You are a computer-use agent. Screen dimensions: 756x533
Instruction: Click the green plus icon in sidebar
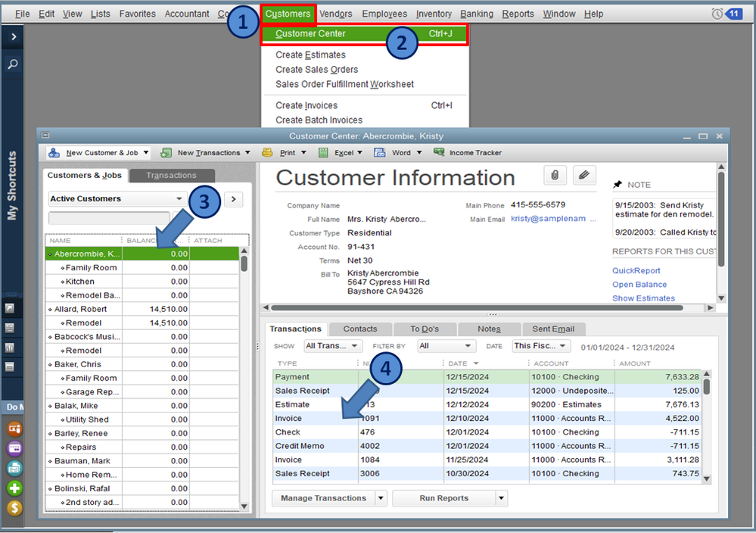pyautogui.click(x=14, y=488)
